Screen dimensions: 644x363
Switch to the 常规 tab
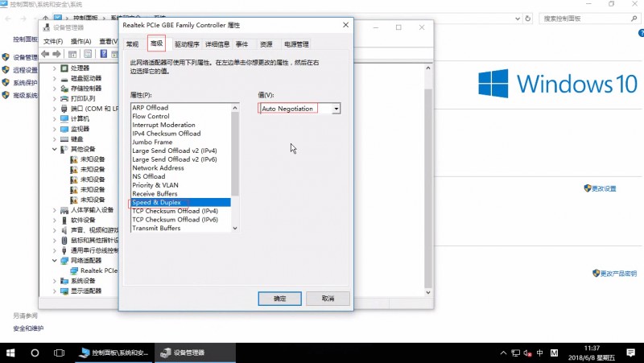coord(133,44)
